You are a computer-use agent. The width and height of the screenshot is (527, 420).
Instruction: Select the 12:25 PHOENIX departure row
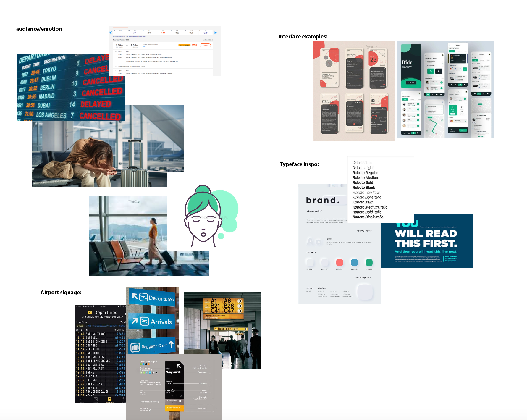tap(101, 388)
